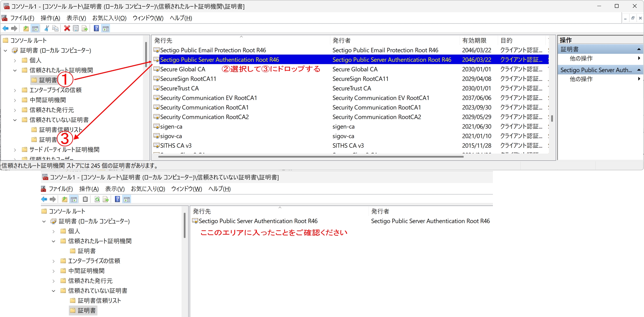
Task: Open ファイル(F) menu in upper window
Action: point(22,18)
